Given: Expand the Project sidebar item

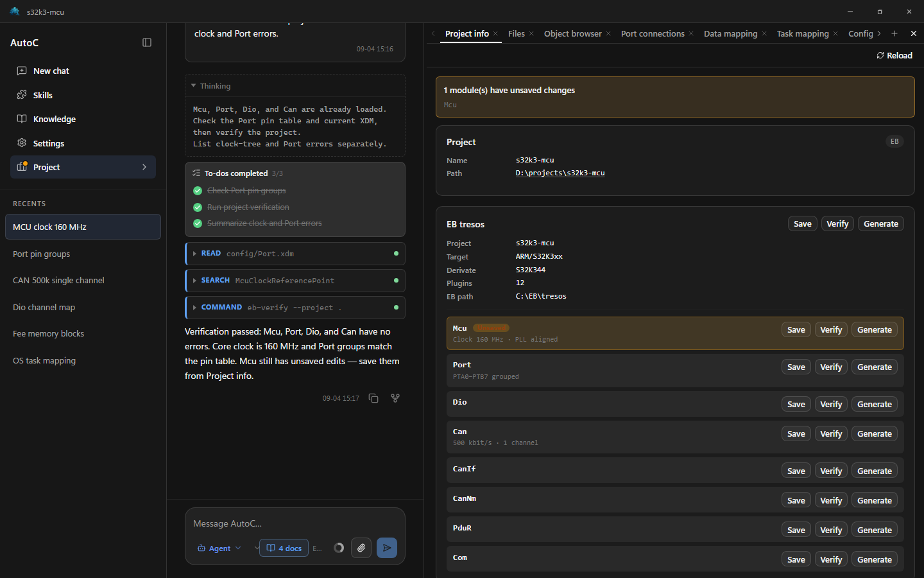Looking at the screenshot, I should (x=83, y=167).
